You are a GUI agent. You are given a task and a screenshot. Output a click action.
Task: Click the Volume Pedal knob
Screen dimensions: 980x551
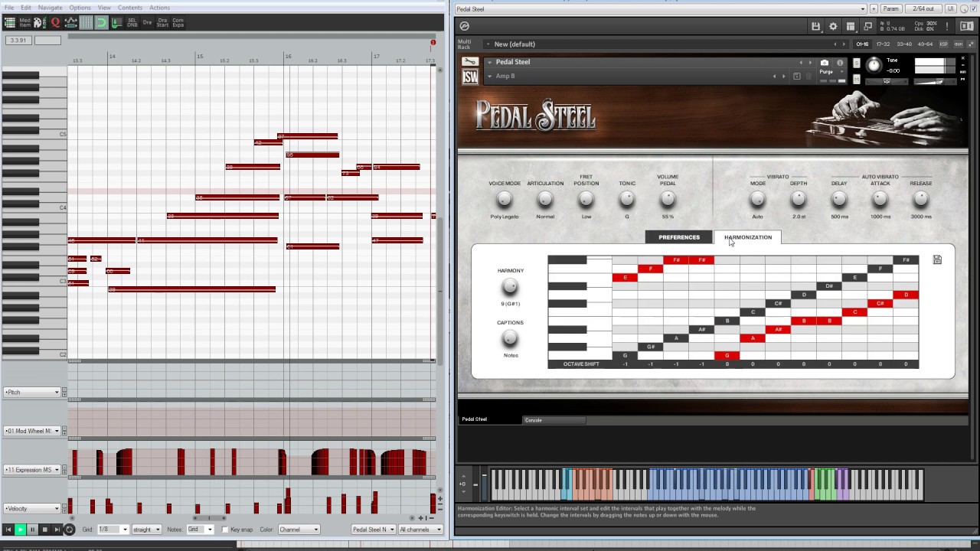668,199
